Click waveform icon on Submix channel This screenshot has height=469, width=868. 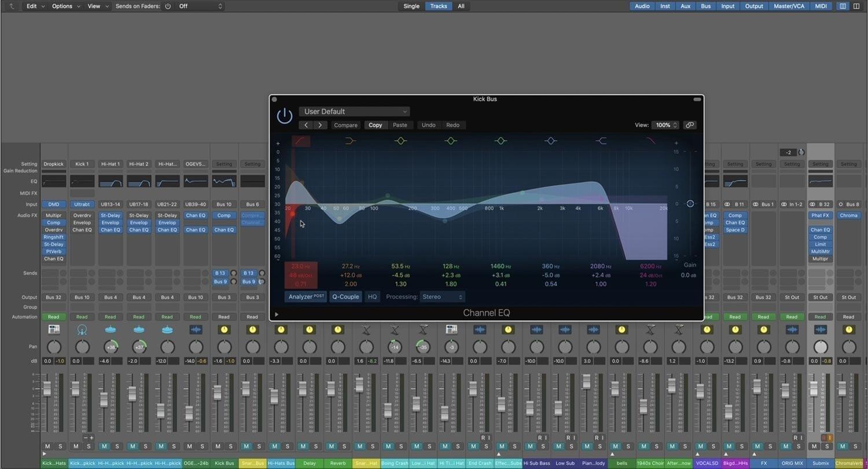[x=821, y=329]
